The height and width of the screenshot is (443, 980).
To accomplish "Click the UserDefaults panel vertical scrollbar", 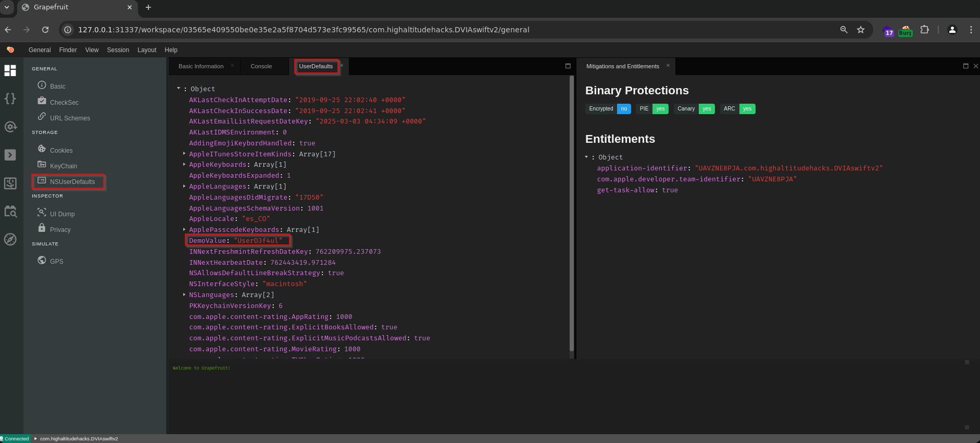I will point(572,214).
